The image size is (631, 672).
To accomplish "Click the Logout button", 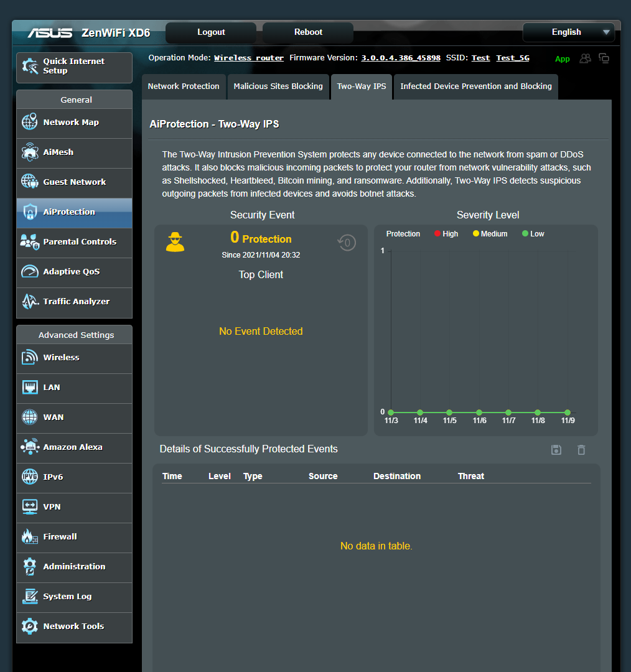I will [x=211, y=32].
